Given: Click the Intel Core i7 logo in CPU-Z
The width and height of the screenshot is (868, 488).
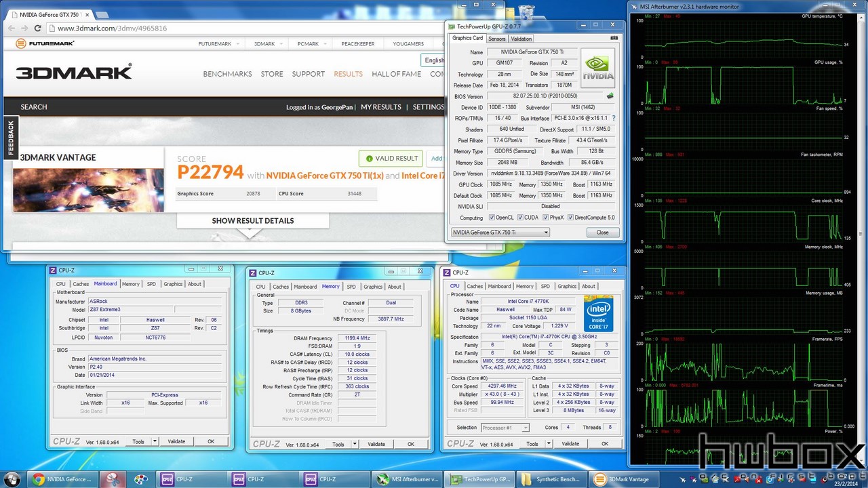Looking at the screenshot, I should [598, 314].
